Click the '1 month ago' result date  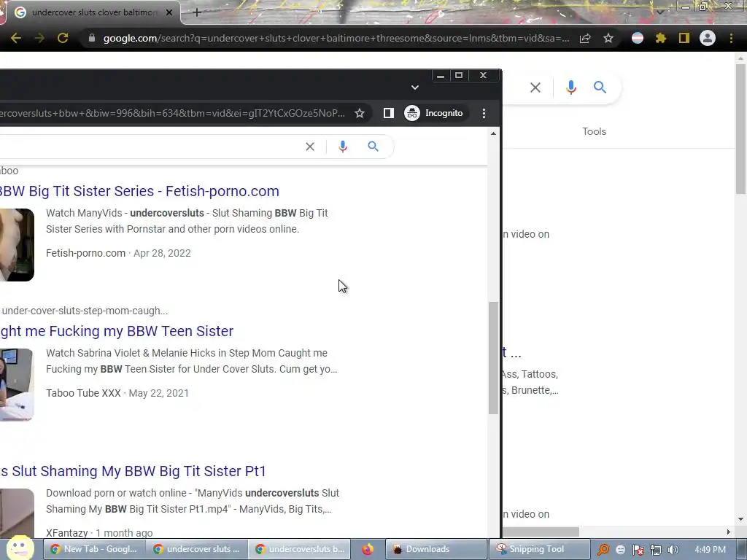tap(124, 533)
